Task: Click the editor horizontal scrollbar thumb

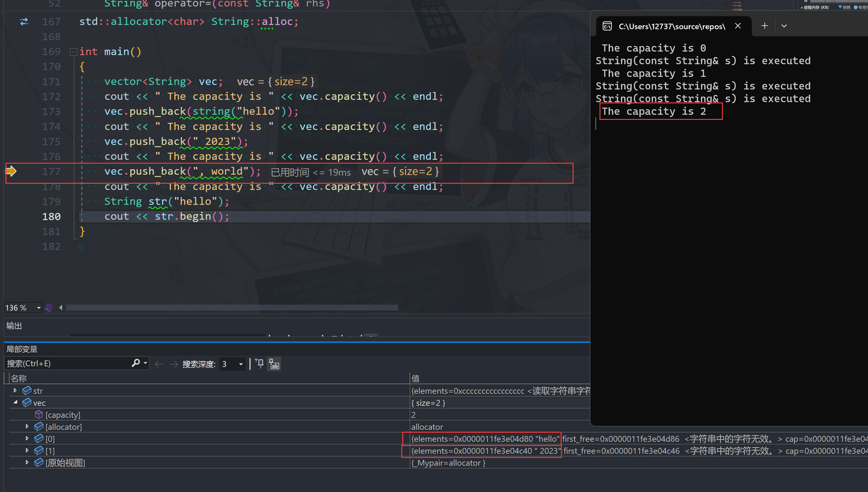Action: (231, 307)
